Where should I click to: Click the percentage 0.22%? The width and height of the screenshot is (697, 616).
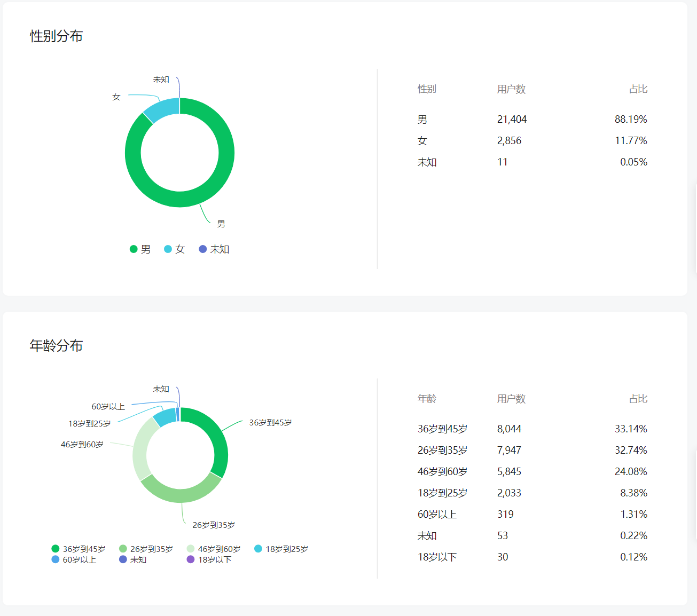(633, 536)
